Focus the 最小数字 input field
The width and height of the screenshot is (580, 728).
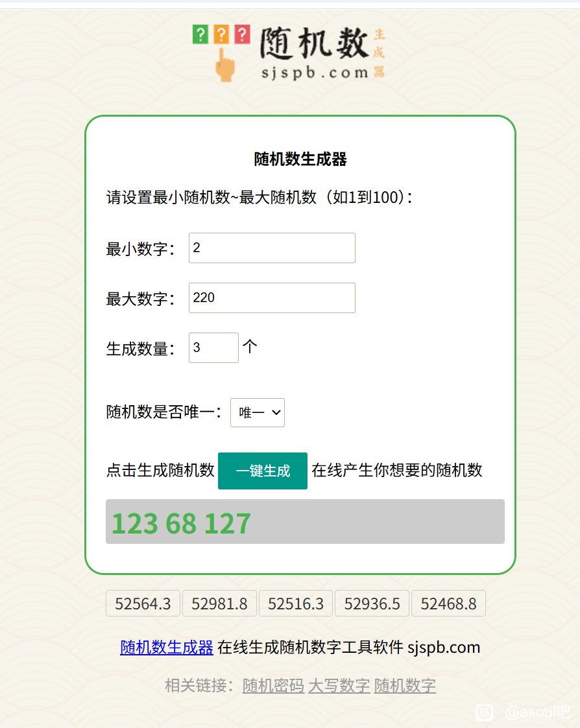click(x=272, y=248)
